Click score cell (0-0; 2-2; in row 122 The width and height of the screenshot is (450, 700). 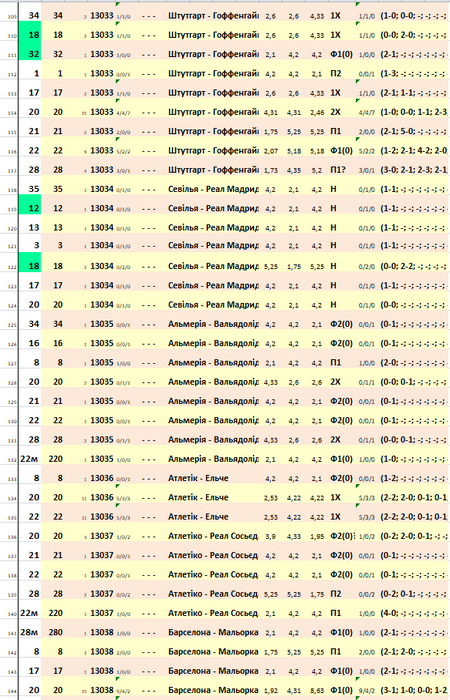coord(414,266)
